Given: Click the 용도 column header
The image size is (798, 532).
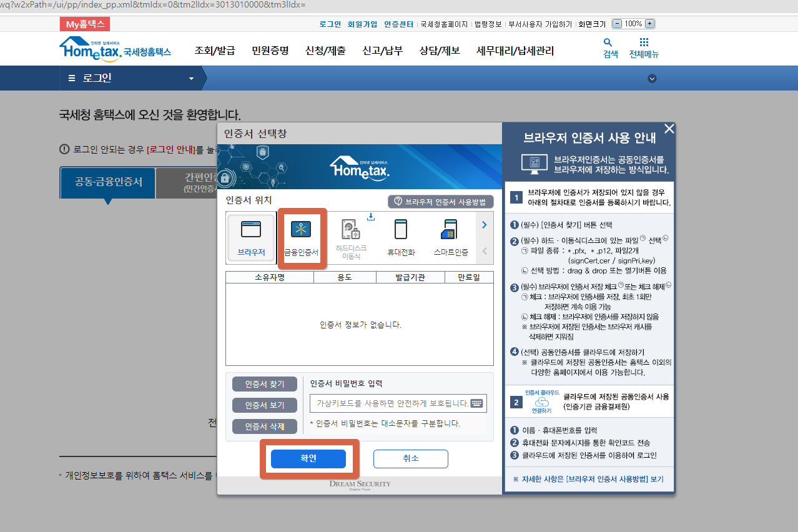Looking at the screenshot, I should [x=345, y=277].
